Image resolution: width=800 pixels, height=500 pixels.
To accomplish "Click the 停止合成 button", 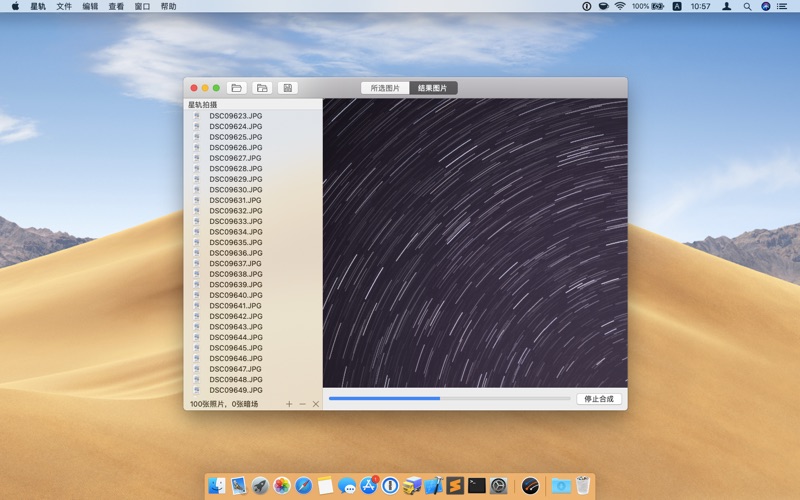I will click(x=599, y=399).
